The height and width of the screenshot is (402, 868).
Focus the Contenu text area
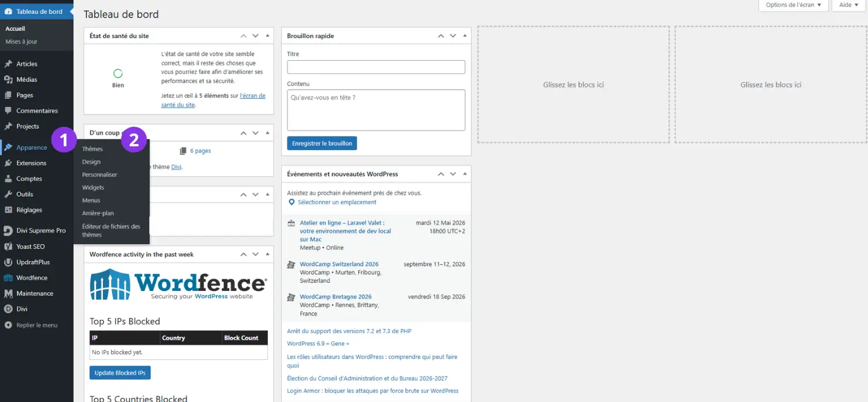376,110
